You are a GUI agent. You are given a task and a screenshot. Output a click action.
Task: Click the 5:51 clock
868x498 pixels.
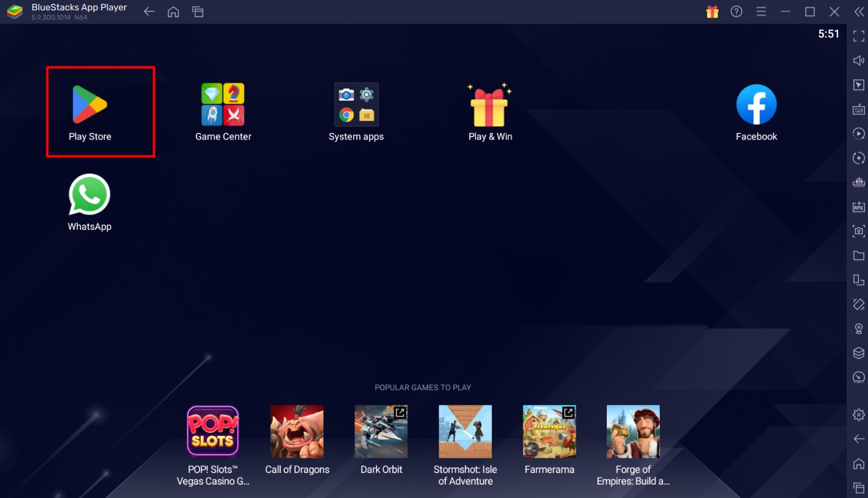[828, 34]
